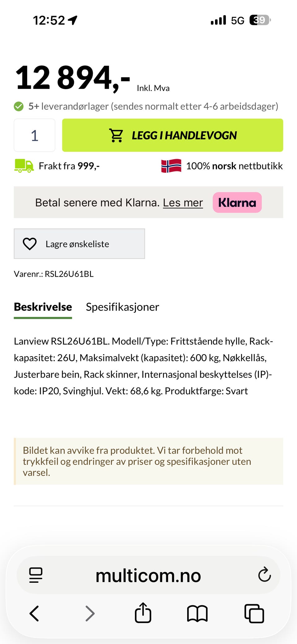This screenshot has height=644, width=297.
Task: Open the Safari share sheet icon
Action: click(143, 612)
